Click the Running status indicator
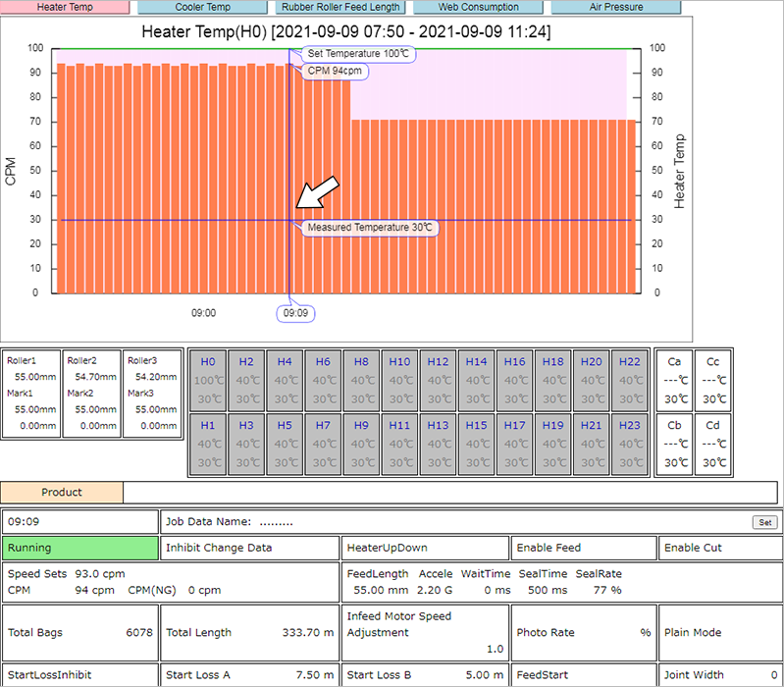The image size is (784, 687). pyautogui.click(x=79, y=548)
